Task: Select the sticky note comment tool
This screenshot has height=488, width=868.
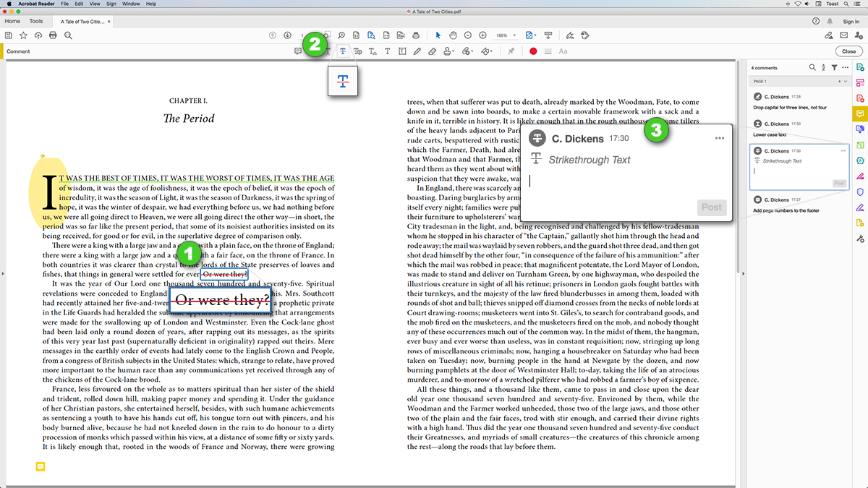Action: click(x=298, y=51)
